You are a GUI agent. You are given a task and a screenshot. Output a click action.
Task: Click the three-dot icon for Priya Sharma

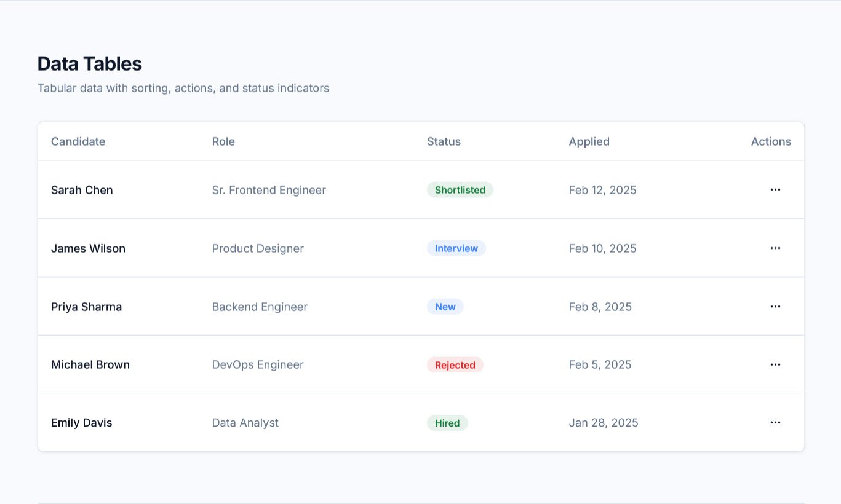(775, 307)
